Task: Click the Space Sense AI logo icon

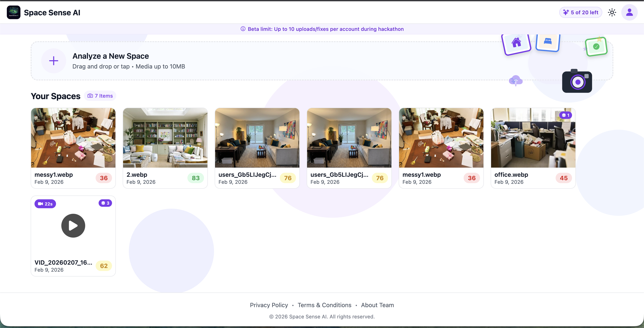Action: [13, 13]
